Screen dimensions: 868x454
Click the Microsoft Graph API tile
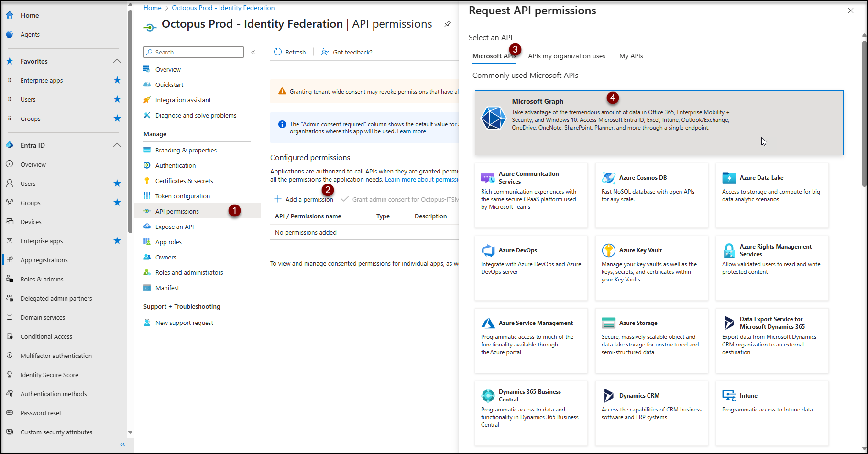click(x=659, y=122)
